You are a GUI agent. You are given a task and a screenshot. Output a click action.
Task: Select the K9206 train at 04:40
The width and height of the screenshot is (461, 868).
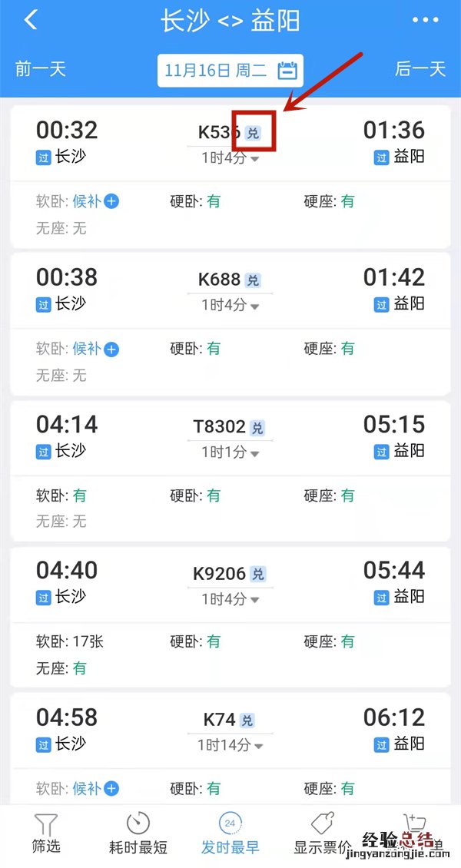point(230,584)
